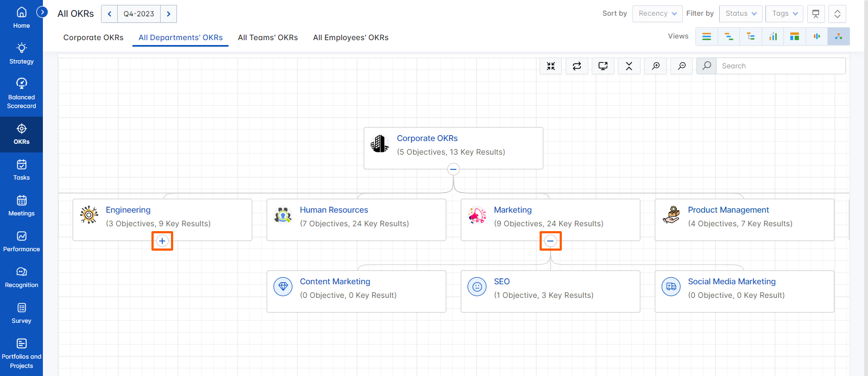The image size is (868, 376).
Task: Open the SEO team link
Action: click(x=502, y=282)
